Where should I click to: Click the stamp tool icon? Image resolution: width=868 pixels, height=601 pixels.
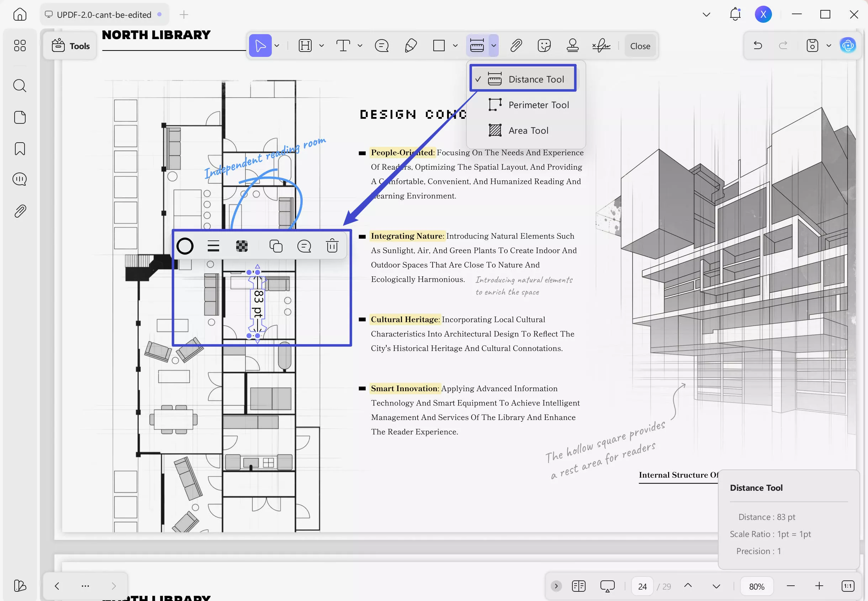(x=572, y=46)
